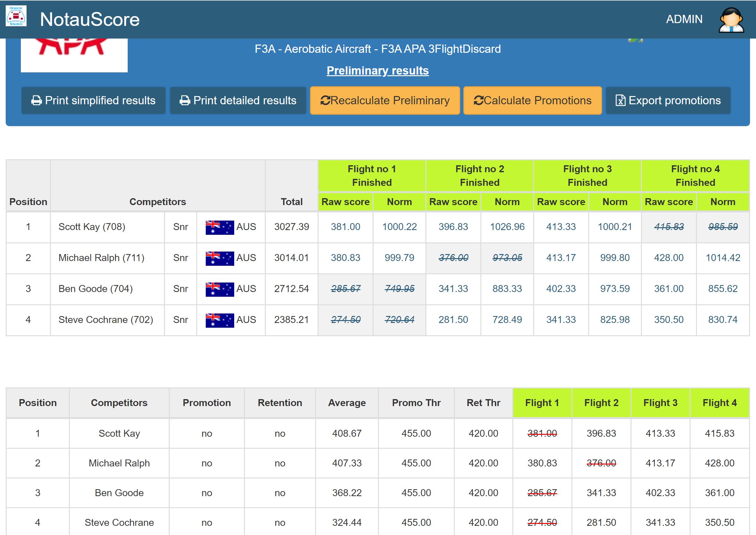
Task: Open struck-through raw score 415.83
Action: point(669,227)
